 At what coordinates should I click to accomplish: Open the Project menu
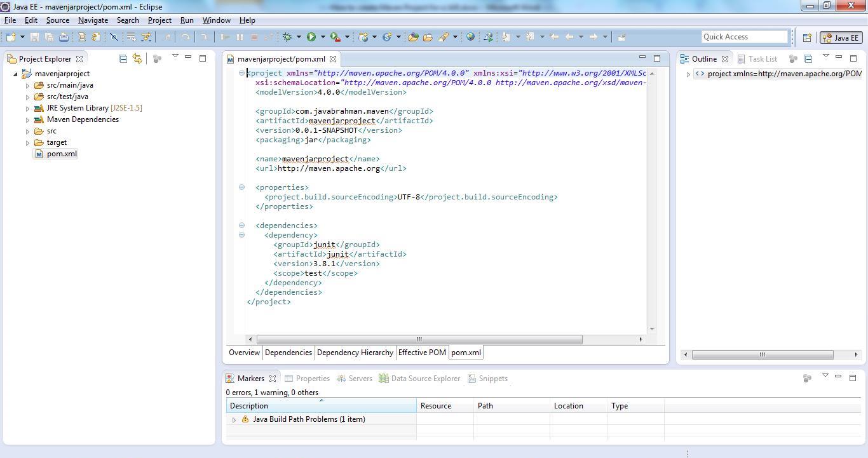(159, 20)
